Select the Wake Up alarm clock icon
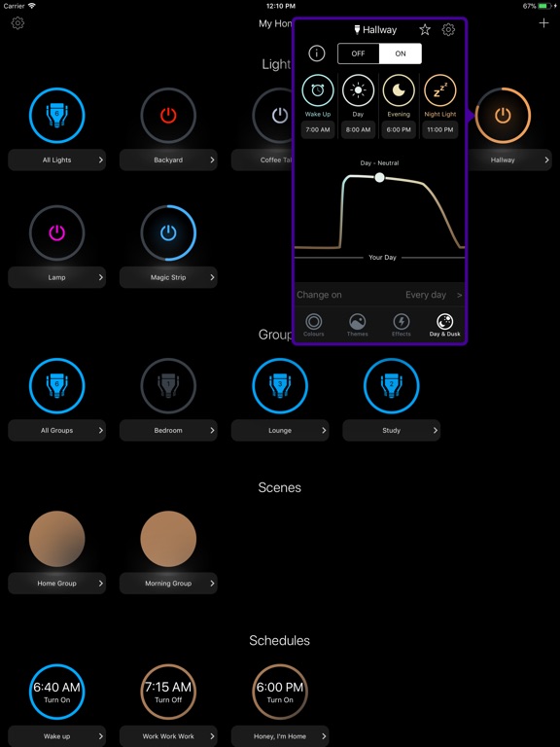The height and width of the screenshot is (747, 560). tap(318, 89)
